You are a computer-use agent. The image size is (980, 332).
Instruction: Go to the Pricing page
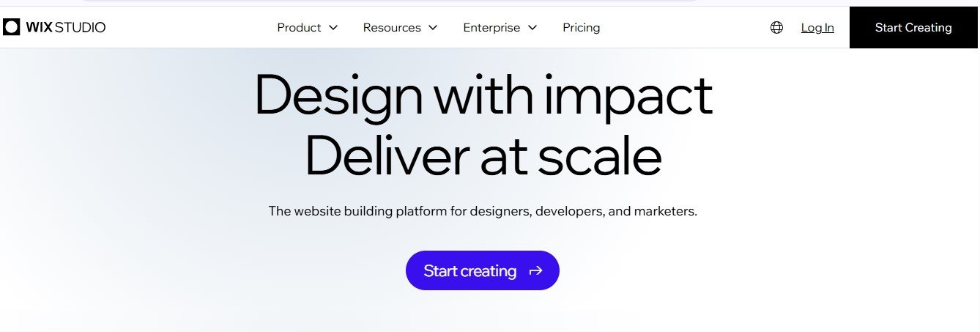pyautogui.click(x=581, y=28)
